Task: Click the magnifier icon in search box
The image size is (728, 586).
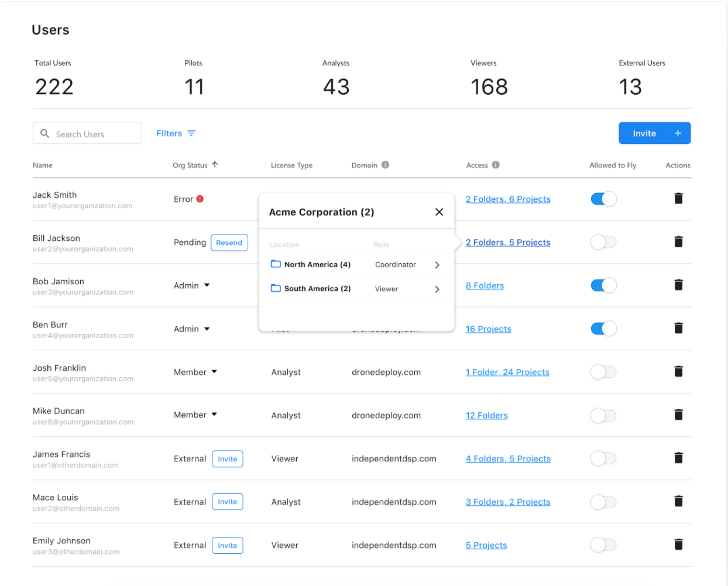Action: tap(44, 133)
